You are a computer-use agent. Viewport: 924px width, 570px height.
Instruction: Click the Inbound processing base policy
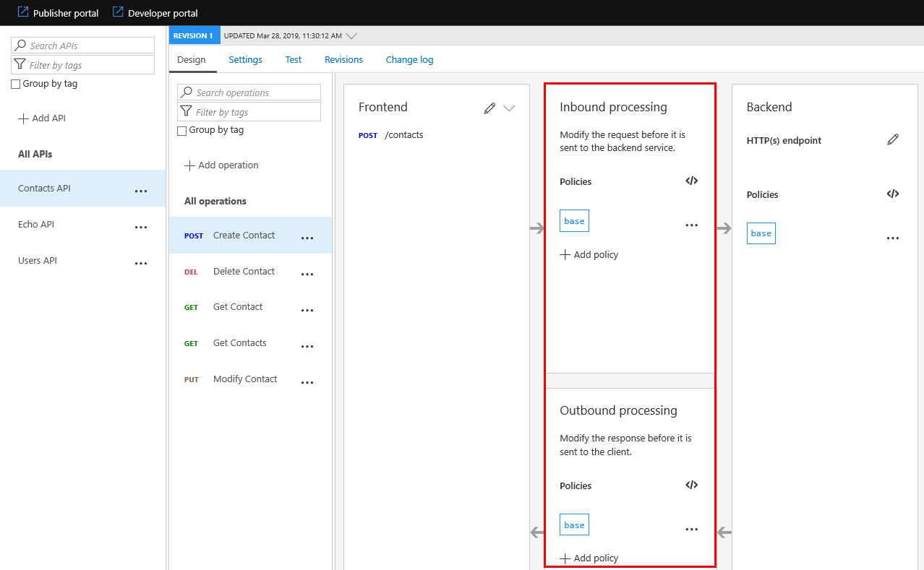click(x=574, y=221)
